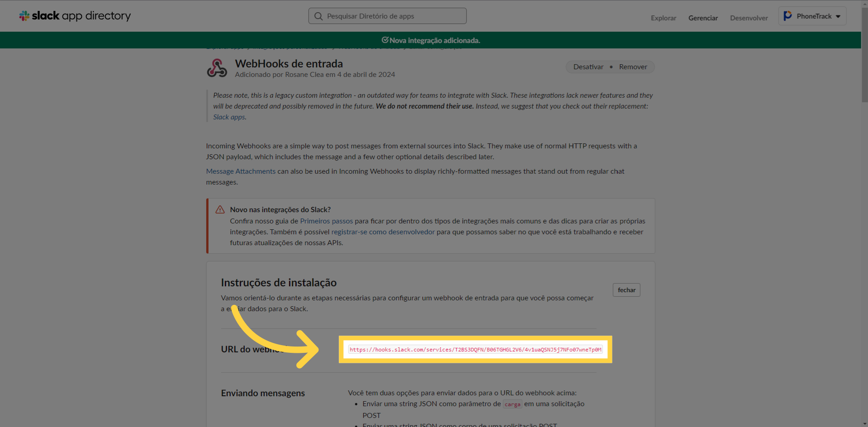The image size is (868, 427).
Task: Open the Slack apps link
Action: [x=229, y=117]
